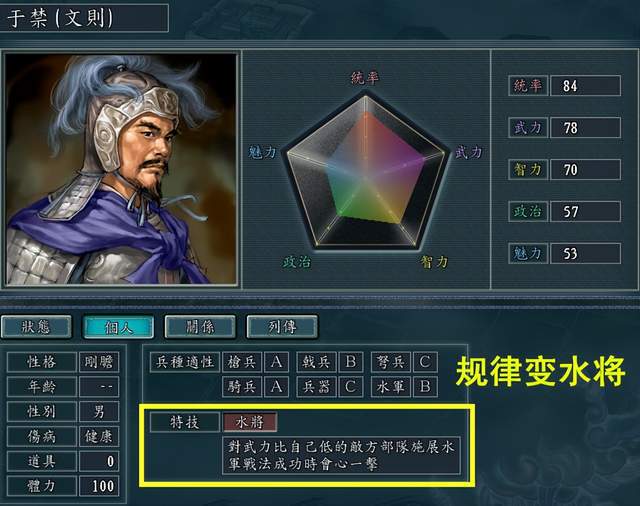This screenshot has width=640, height=506.
Task: Click the 水將 skill description text box
Action: click(342, 455)
